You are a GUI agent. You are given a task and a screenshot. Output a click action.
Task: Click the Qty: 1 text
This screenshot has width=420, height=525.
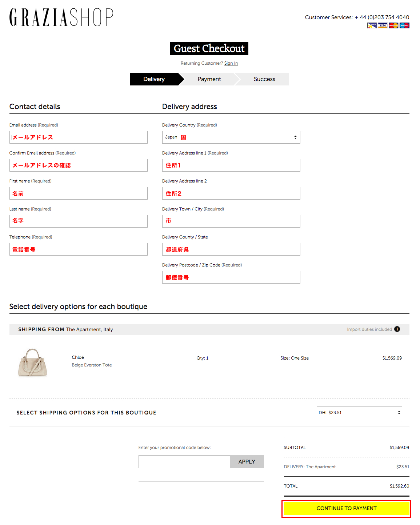pos(203,358)
